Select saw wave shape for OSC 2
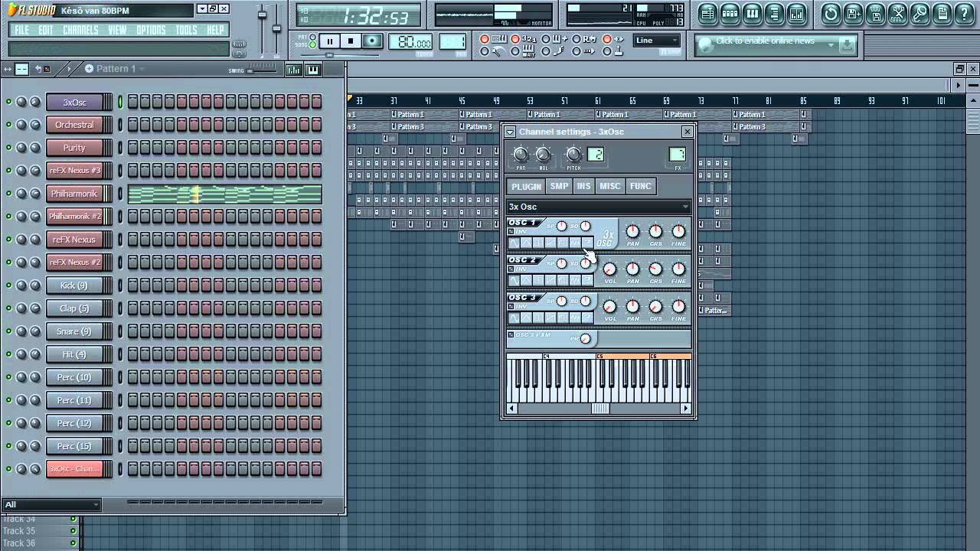The height and width of the screenshot is (551, 980). pos(550,280)
